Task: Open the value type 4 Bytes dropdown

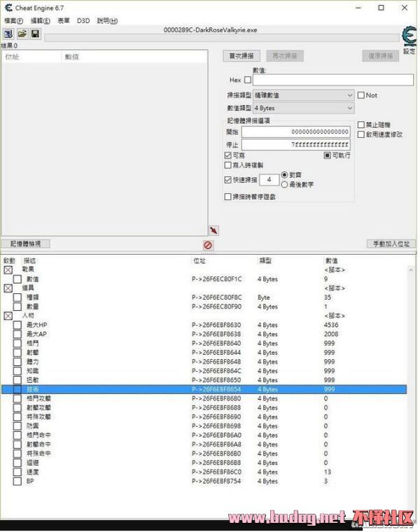Action: click(x=303, y=108)
